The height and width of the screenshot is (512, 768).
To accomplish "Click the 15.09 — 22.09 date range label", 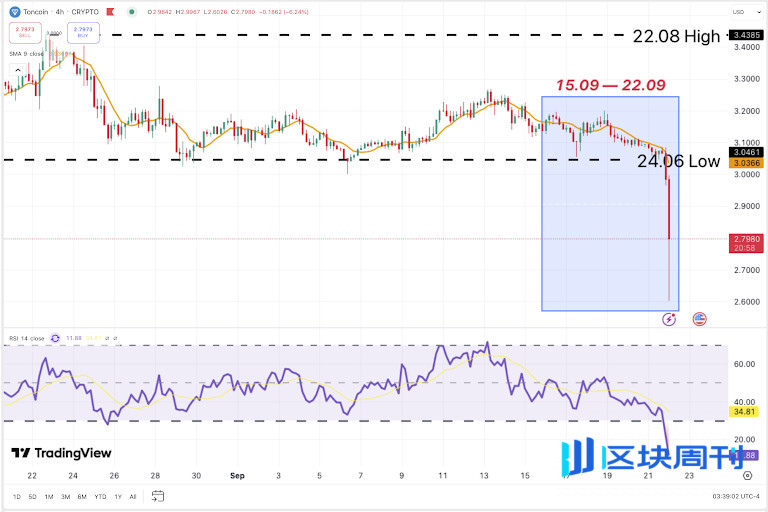I will [611, 85].
